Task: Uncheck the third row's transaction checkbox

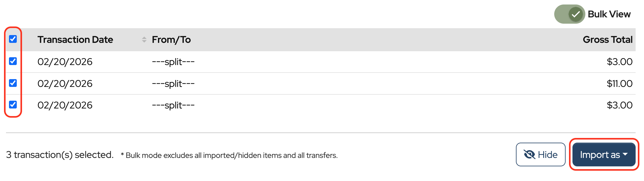Action: coord(13,105)
